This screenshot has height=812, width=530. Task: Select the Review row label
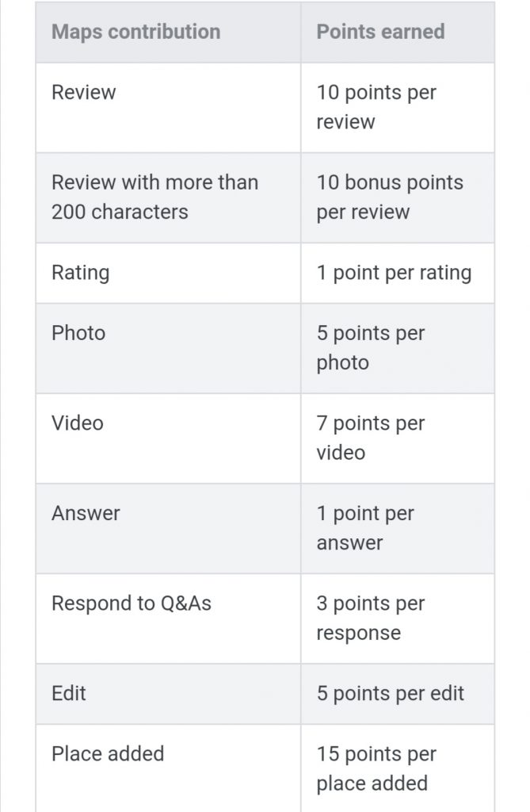(x=84, y=93)
